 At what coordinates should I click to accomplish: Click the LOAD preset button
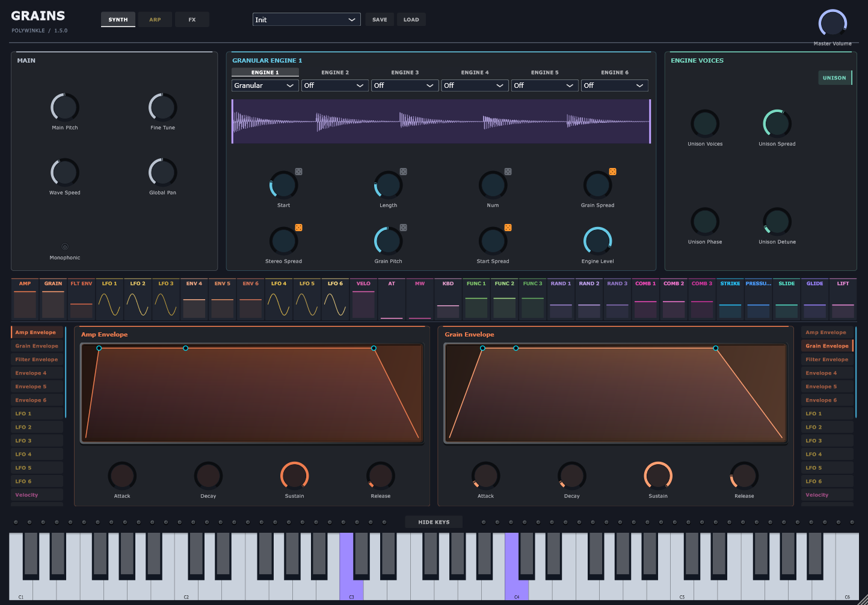pos(411,19)
